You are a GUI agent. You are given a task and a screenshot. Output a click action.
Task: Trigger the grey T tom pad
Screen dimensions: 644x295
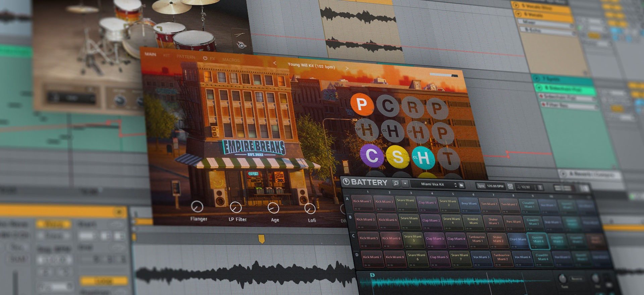pyautogui.click(x=448, y=158)
